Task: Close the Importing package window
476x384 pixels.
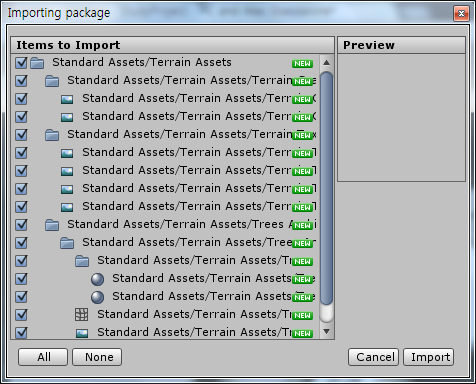Action: pyautogui.click(x=461, y=14)
